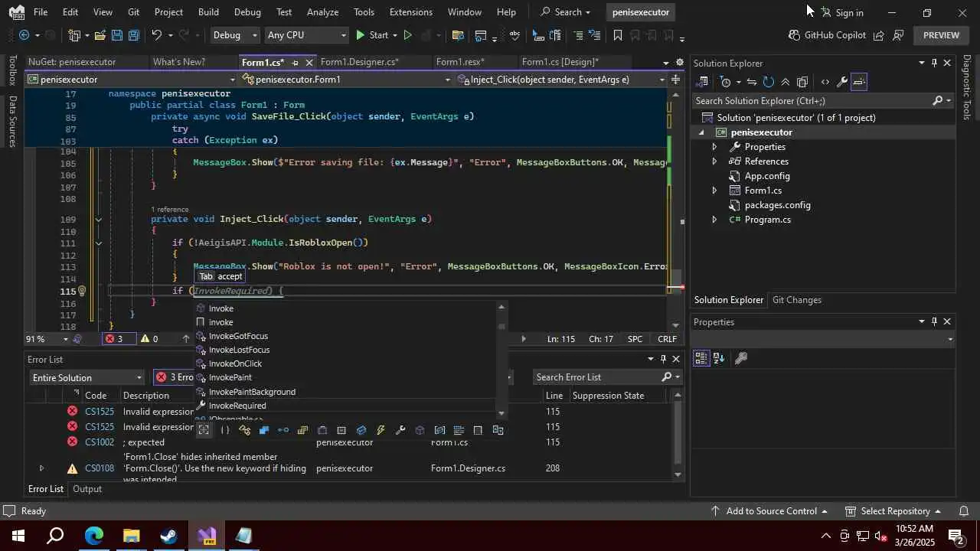
Task: Open Microsoft Edge from the taskbar
Action: tap(93, 535)
